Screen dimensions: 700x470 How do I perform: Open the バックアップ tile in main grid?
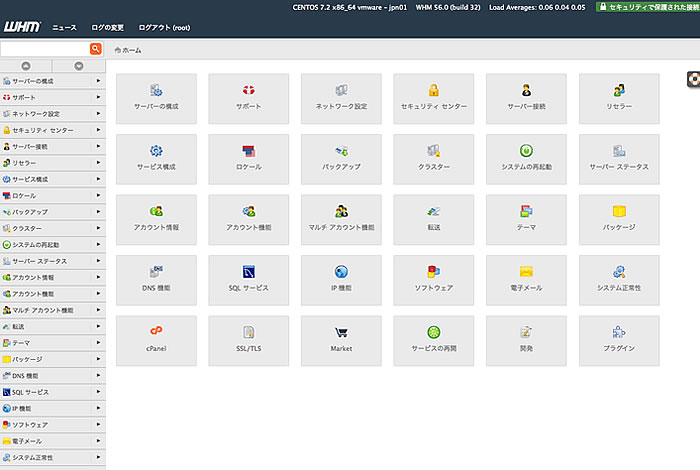tap(341, 157)
